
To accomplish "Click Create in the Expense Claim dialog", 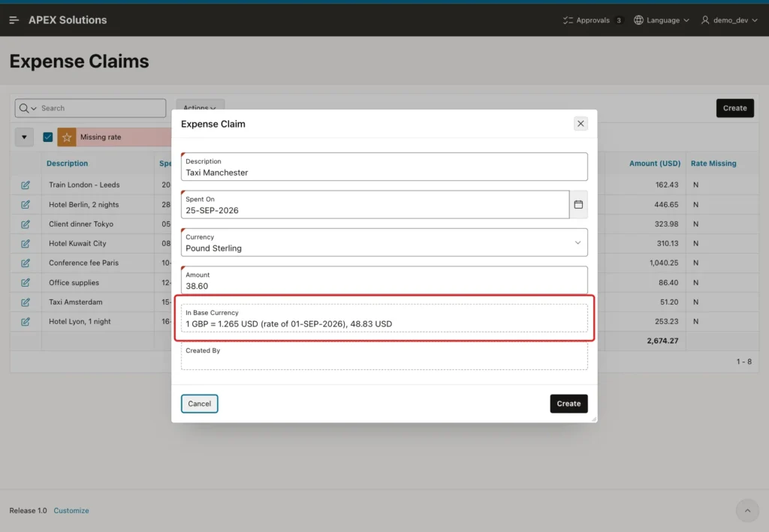I will 568,404.
